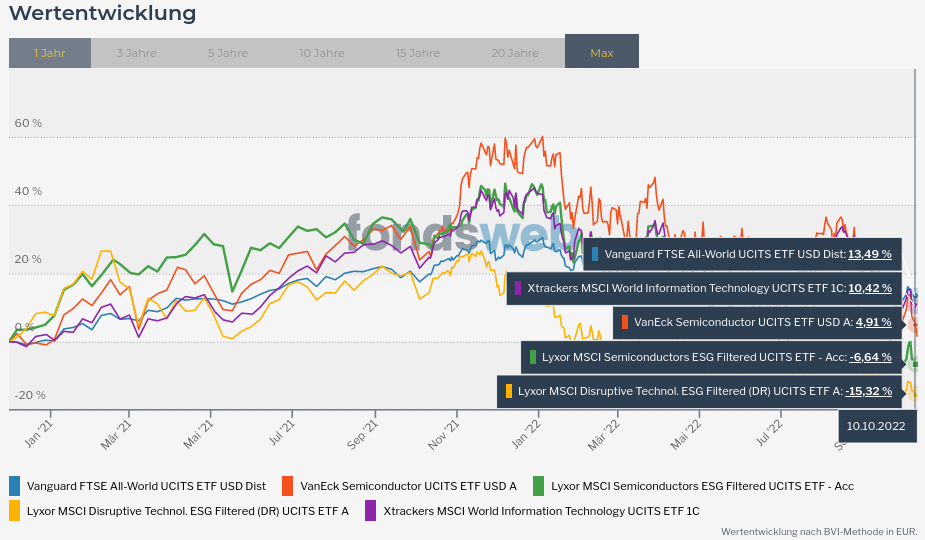Click the purple Xtrackers legend color swatch
Screen dimensions: 925x540
[371, 511]
